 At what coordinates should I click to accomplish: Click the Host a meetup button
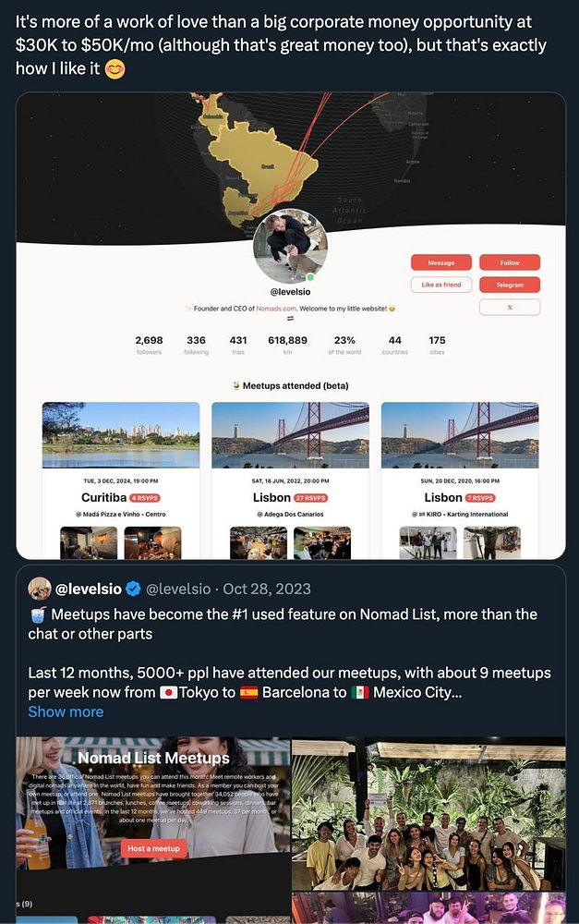[x=153, y=848]
